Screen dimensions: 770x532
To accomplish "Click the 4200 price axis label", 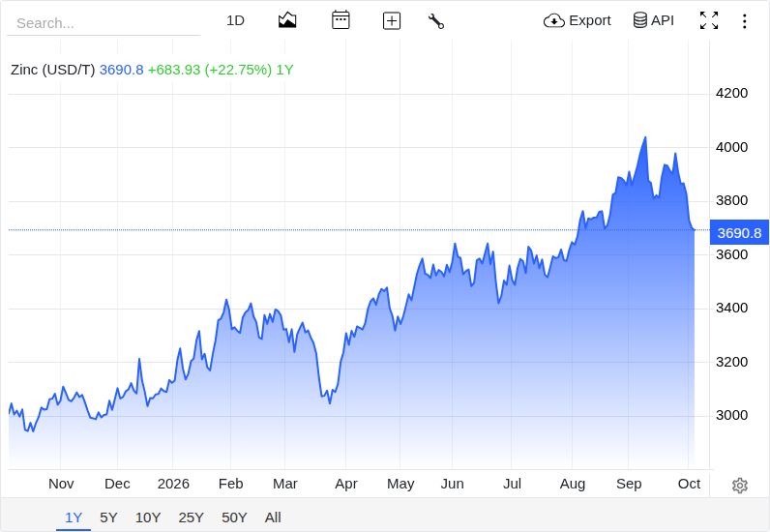I will (731, 93).
